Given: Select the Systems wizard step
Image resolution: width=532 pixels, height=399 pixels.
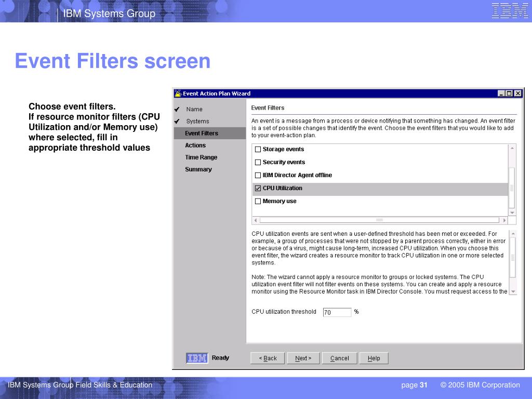Looking at the screenshot, I should pyautogui.click(x=197, y=121).
